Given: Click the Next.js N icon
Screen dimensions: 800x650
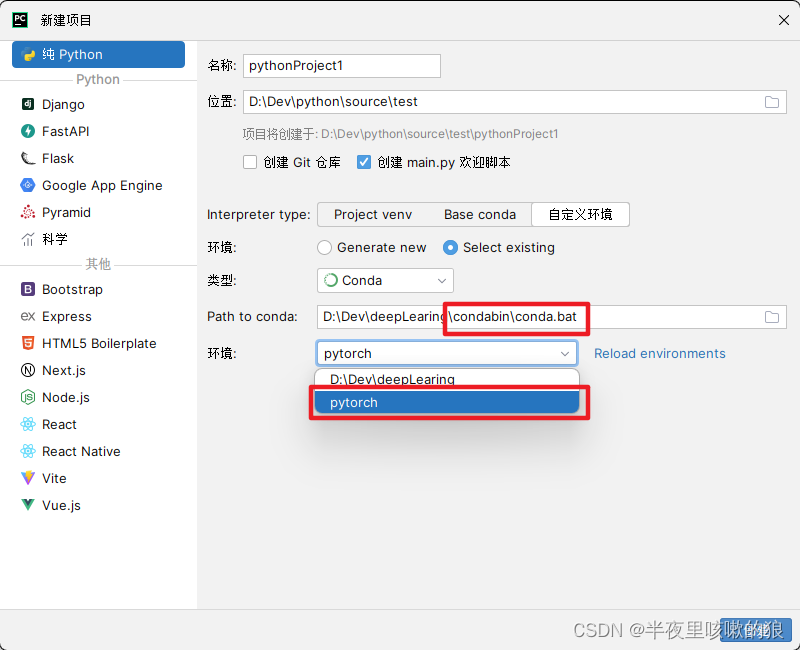Looking at the screenshot, I should (x=28, y=370).
